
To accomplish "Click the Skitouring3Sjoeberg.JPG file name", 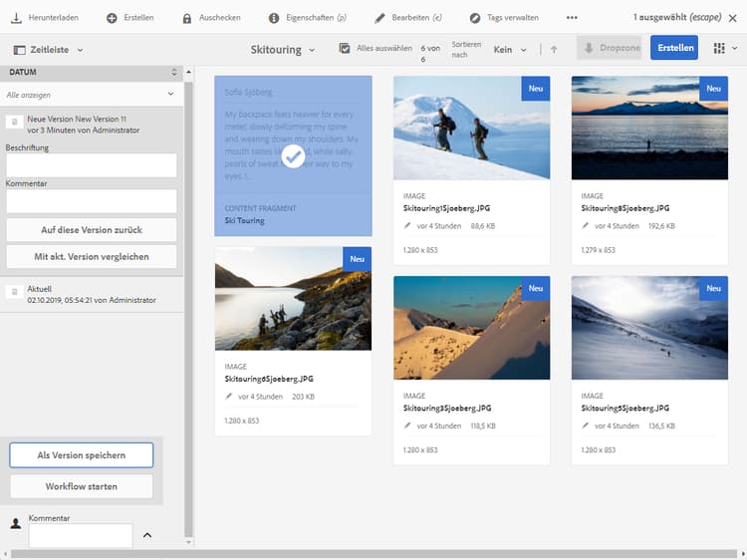I will pos(447,408).
